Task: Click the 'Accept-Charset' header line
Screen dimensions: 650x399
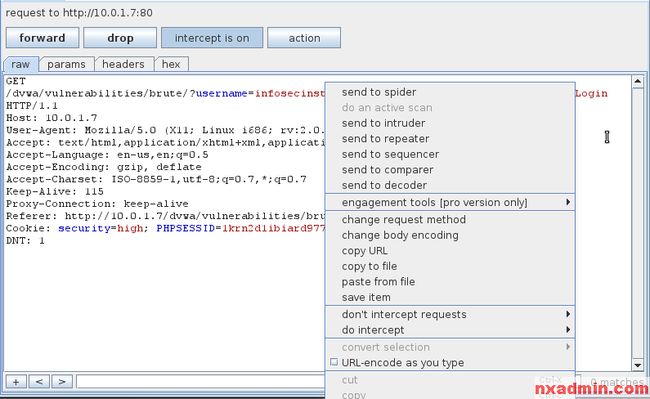Action: tap(156, 179)
